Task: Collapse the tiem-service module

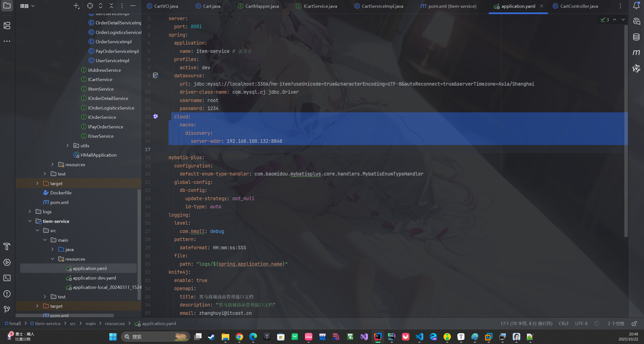Action: coord(30,221)
